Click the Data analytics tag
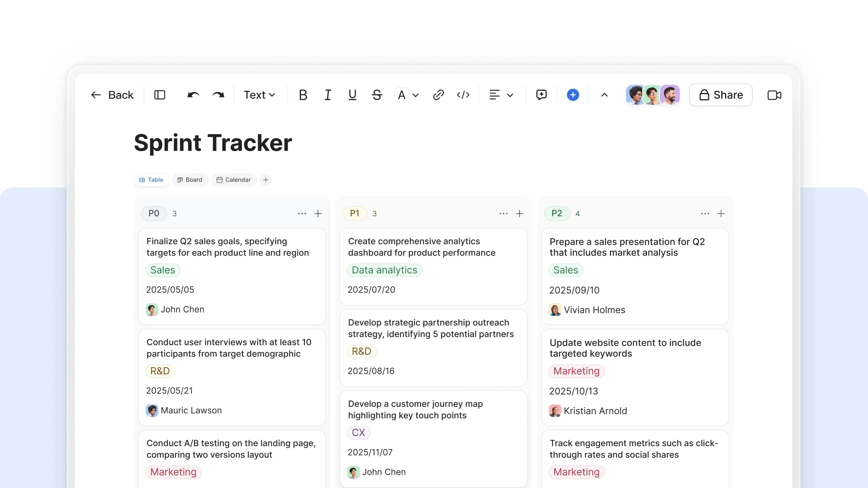This screenshot has height=488, width=868. [x=385, y=270]
